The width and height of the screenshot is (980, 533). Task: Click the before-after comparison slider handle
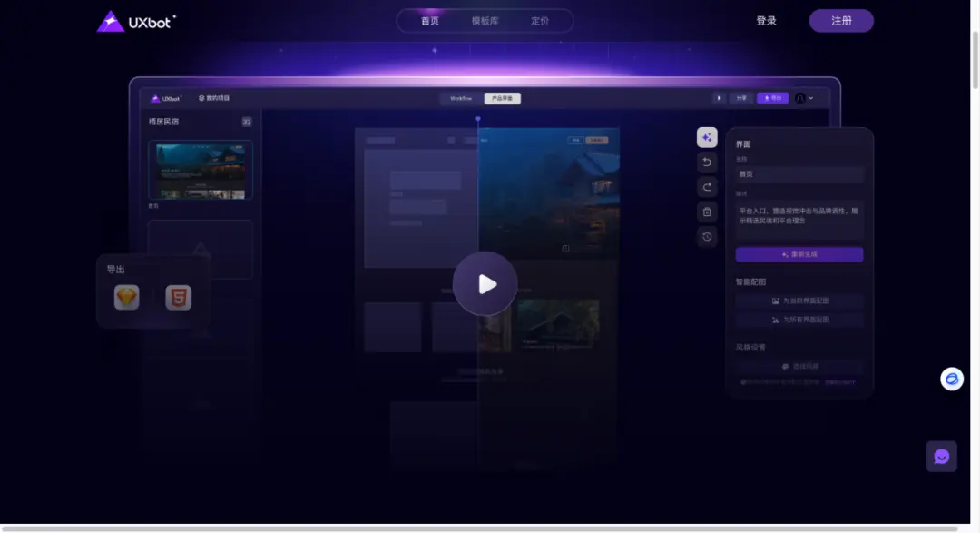coord(478,118)
